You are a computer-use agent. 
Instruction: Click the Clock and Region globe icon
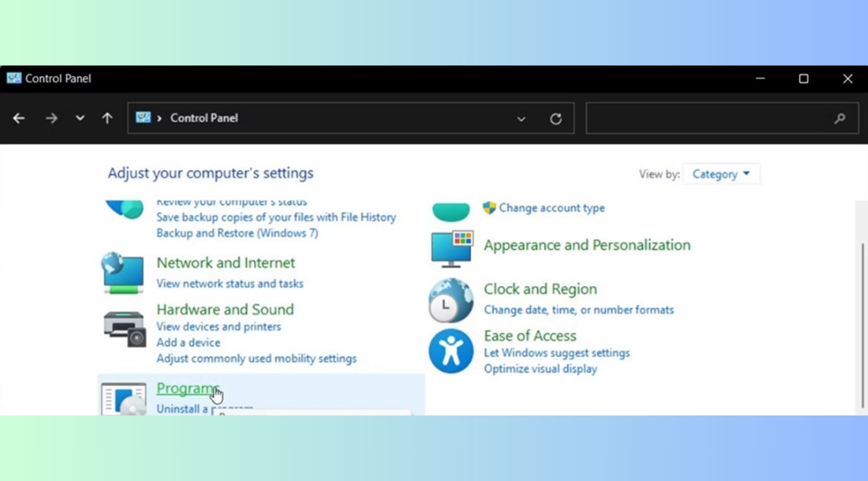coord(451,300)
